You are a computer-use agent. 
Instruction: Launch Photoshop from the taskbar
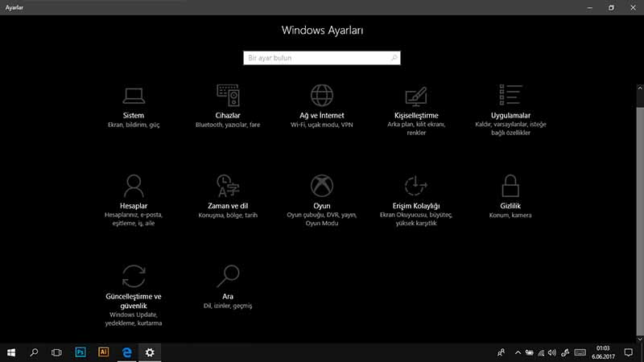[80, 352]
